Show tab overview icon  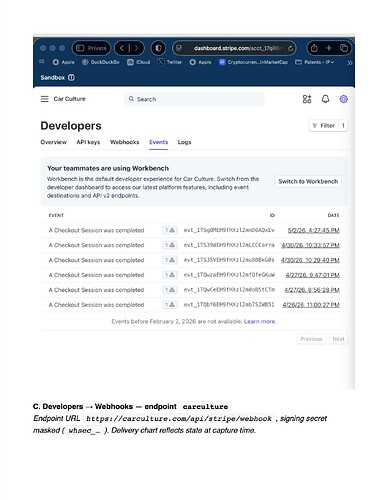click(x=344, y=48)
